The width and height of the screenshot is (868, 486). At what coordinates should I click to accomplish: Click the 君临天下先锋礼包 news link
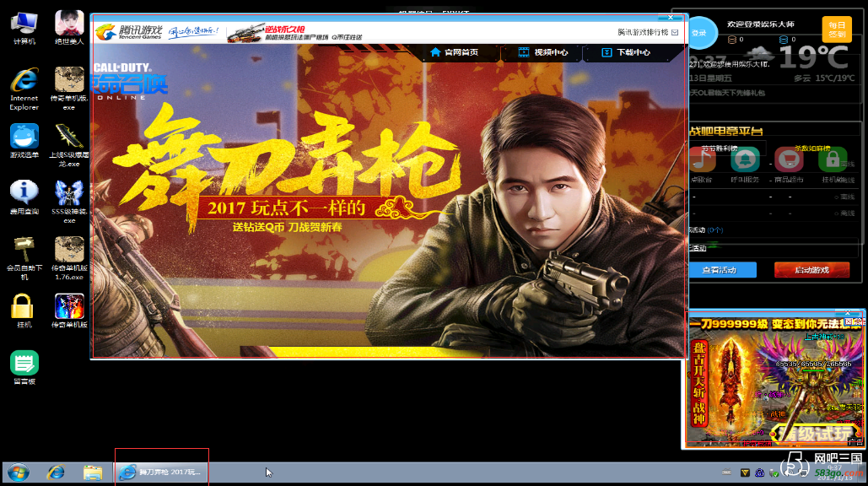coord(727,93)
